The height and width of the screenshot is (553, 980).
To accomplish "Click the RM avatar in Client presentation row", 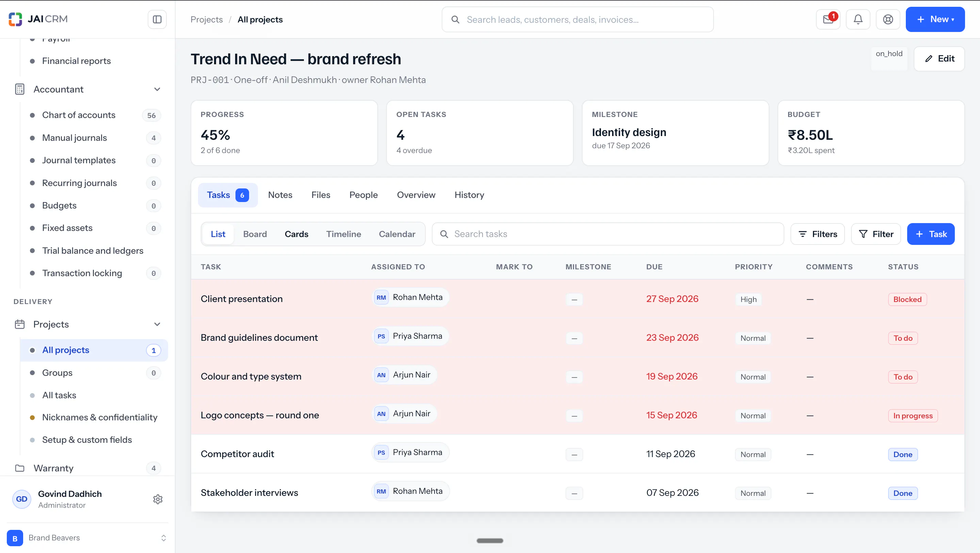I will click(x=381, y=298).
